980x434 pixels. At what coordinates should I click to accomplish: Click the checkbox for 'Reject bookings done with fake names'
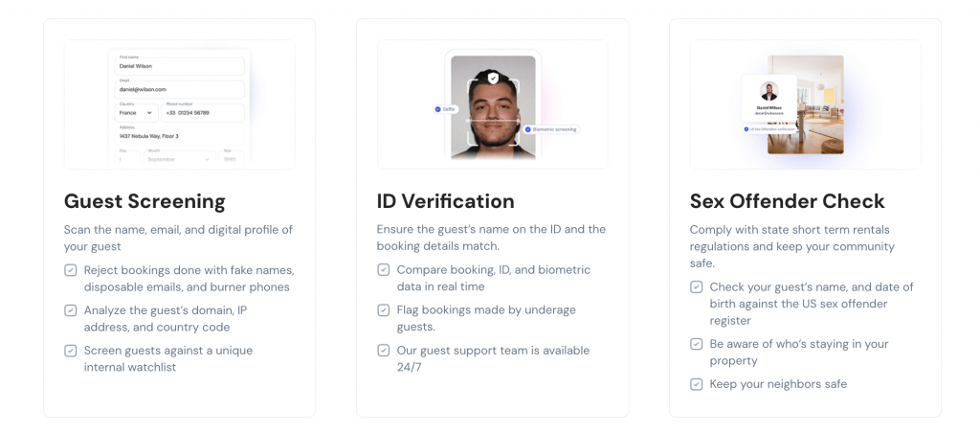pos(70,270)
